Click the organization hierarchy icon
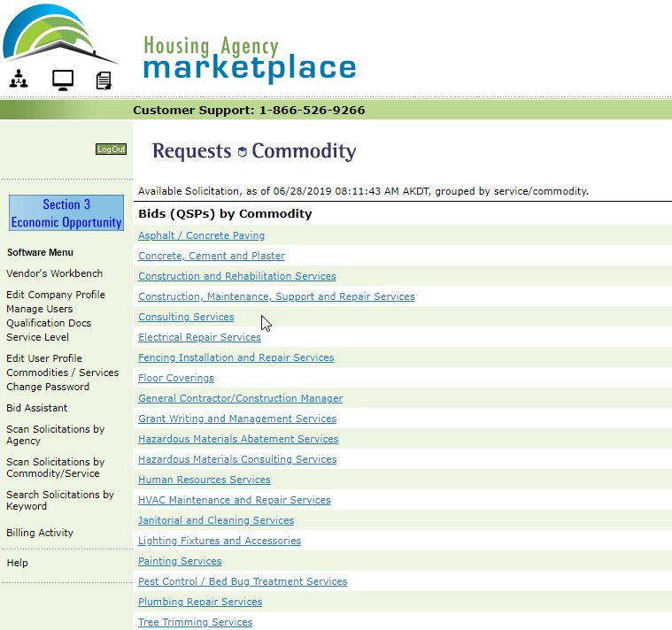The height and width of the screenshot is (630, 672). (x=19, y=79)
